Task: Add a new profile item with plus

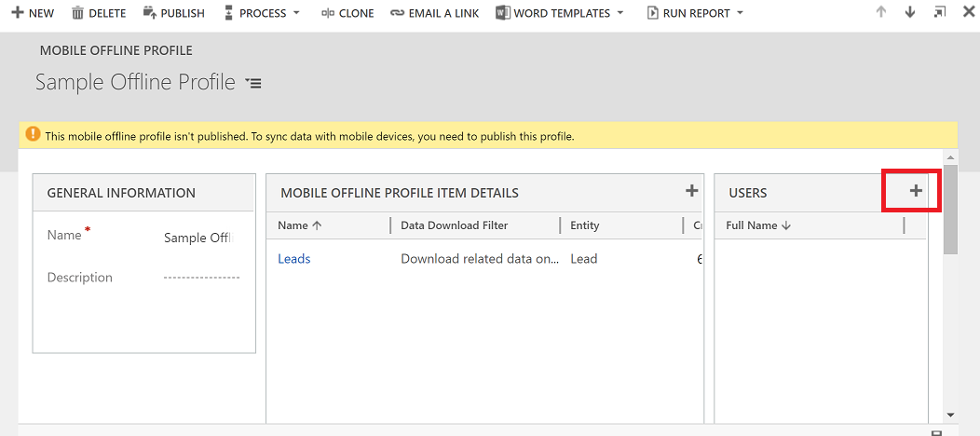Action: (691, 191)
